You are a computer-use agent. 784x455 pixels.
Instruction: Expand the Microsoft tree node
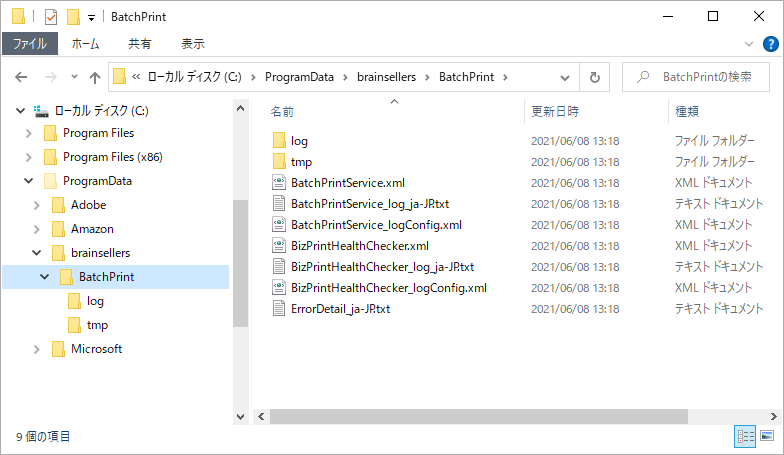coord(36,349)
